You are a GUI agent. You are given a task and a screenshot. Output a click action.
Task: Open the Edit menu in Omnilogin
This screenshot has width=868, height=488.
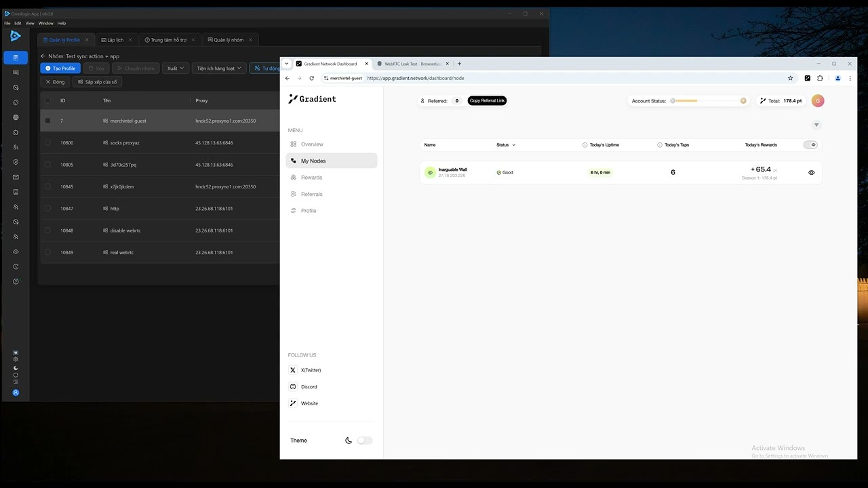(18, 23)
